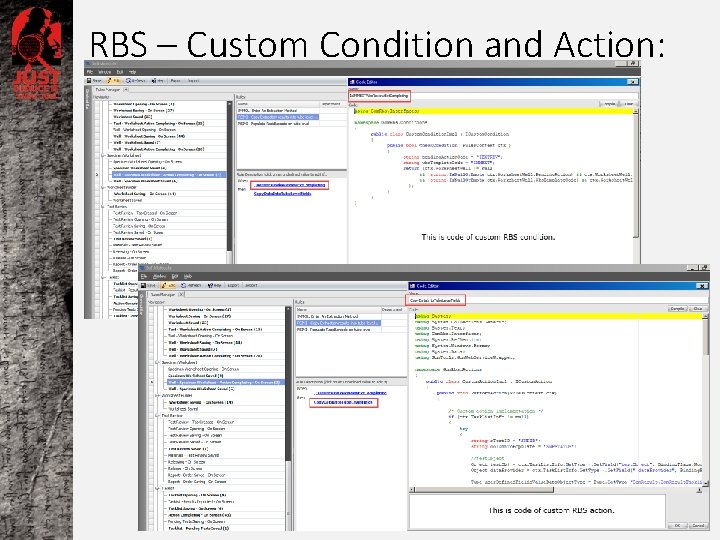Collapse Specimen Worksheet group in lower navigator

click(158, 363)
